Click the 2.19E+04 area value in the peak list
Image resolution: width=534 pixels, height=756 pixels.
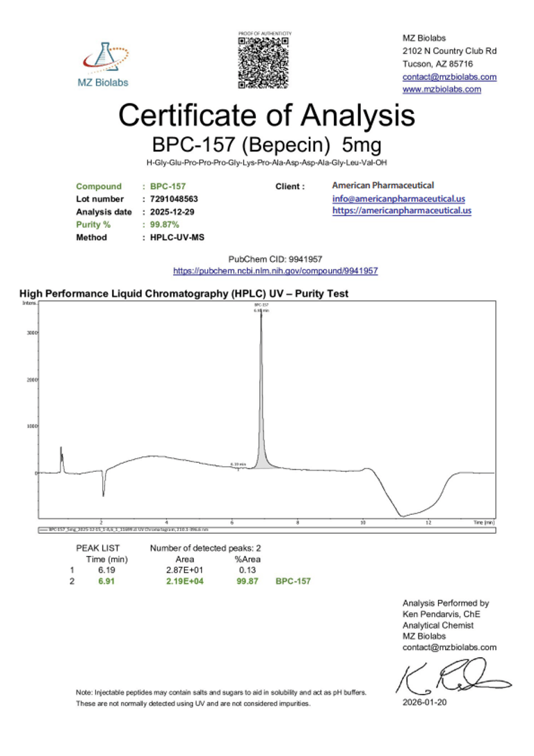[x=184, y=581]
